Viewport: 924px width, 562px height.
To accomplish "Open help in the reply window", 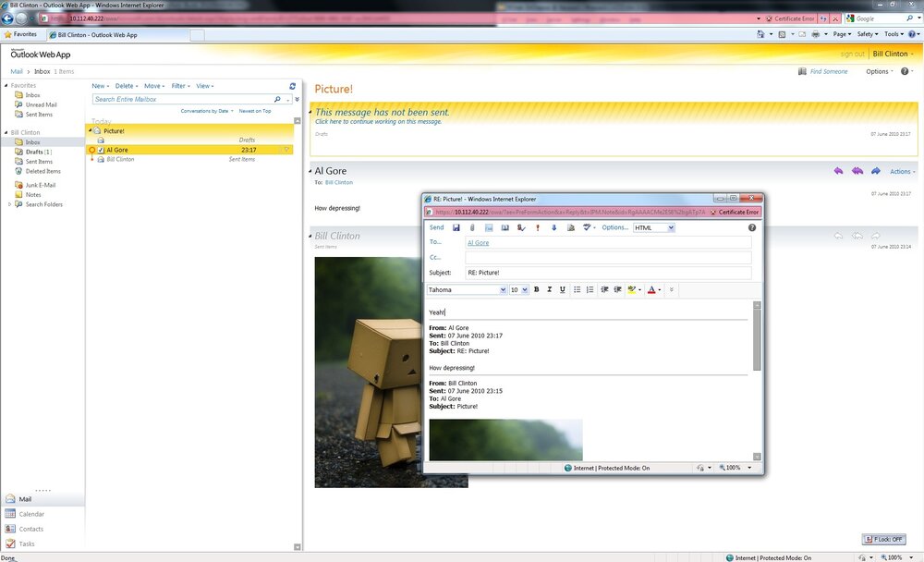I will coord(752,227).
